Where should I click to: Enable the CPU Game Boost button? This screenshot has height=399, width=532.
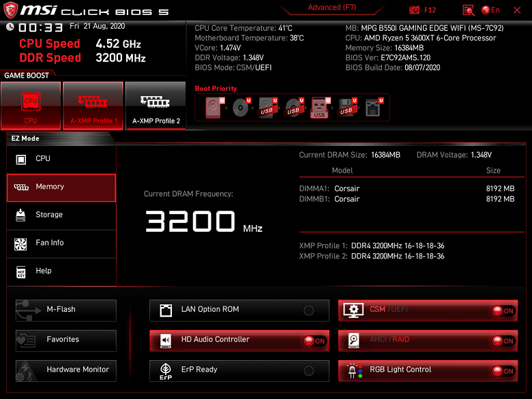click(x=31, y=106)
